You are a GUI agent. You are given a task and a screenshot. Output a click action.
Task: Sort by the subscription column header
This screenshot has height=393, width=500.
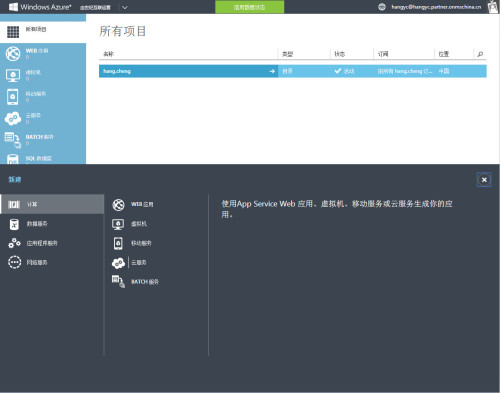[383, 54]
